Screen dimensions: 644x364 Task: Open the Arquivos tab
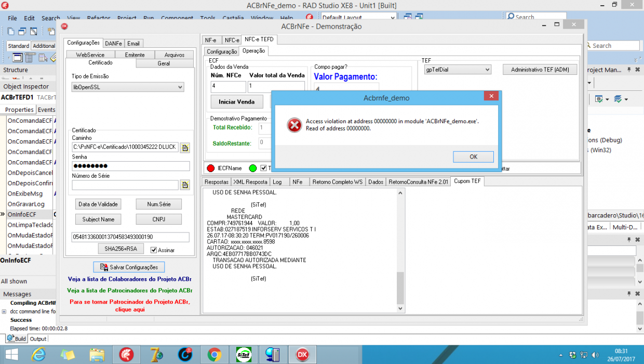pyautogui.click(x=175, y=55)
